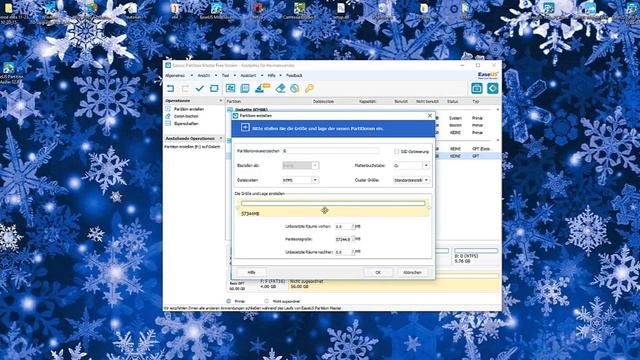640x360 pixels.
Task: Click the Kapazität column header
Action: (x=367, y=101)
